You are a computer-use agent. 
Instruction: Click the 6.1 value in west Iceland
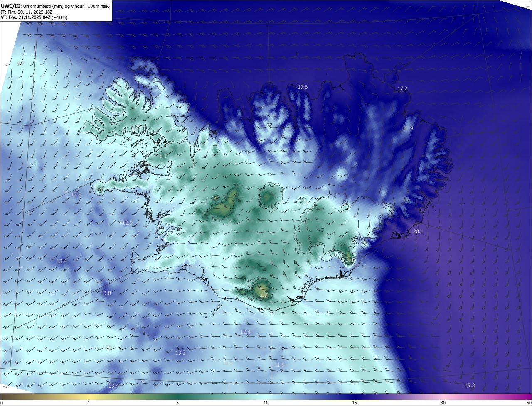(x=163, y=156)
